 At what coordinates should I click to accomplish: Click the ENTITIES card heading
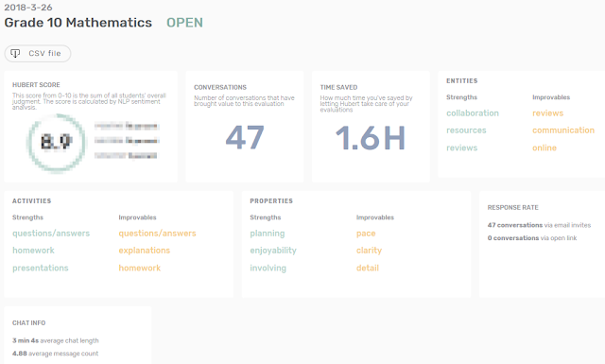click(x=462, y=81)
